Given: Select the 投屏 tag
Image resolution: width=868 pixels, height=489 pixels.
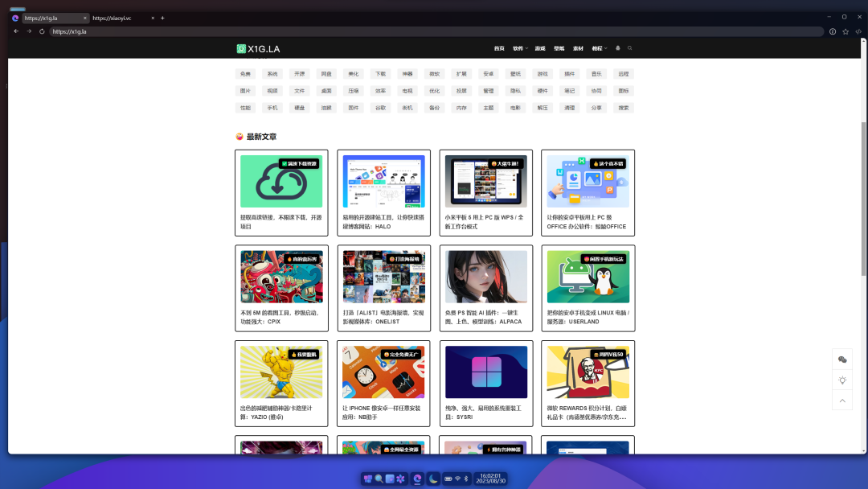Looking at the screenshot, I should (x=461, y=91).
